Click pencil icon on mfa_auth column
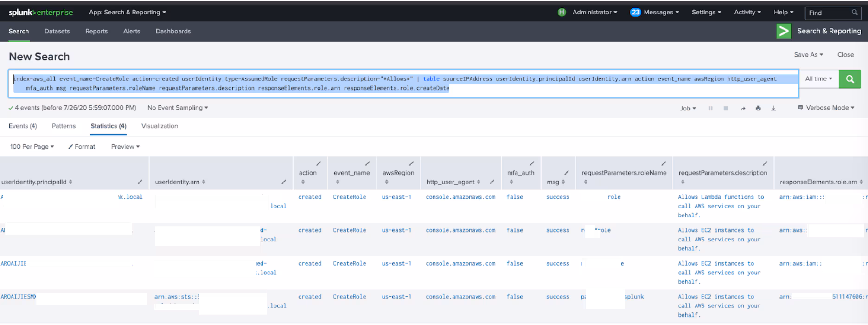Viewport: 868px width, 325px height. click(x=531, y=163)
